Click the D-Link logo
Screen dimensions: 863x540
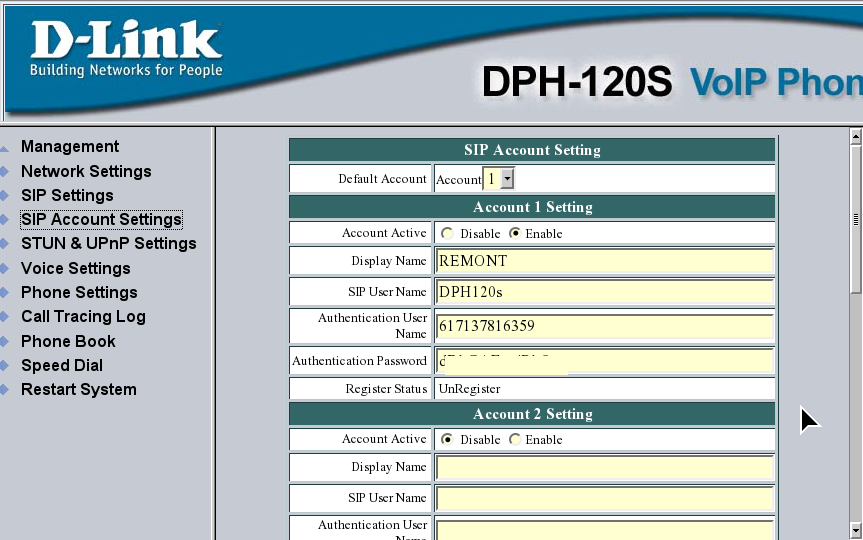click(126, 48)
